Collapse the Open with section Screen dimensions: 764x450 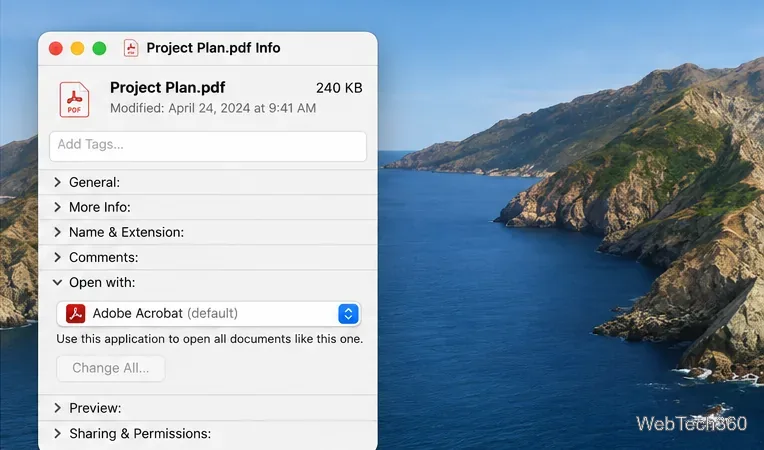pos(57,282)
